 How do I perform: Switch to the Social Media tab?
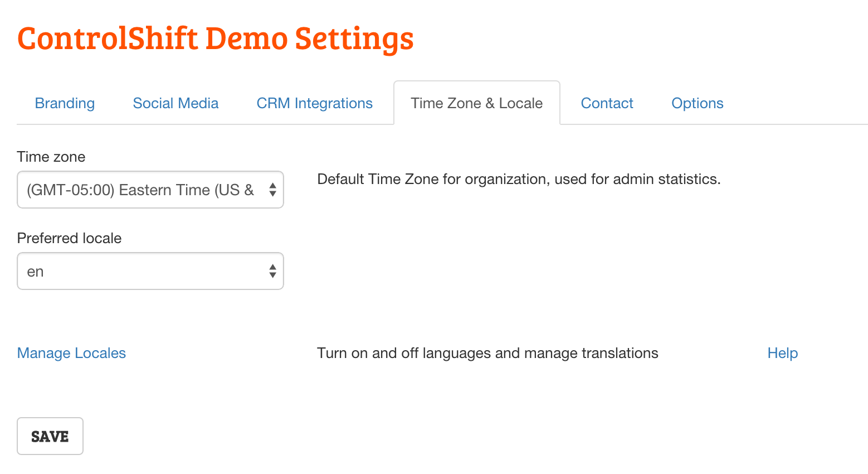pyautogui.click(x=175, y=103)
